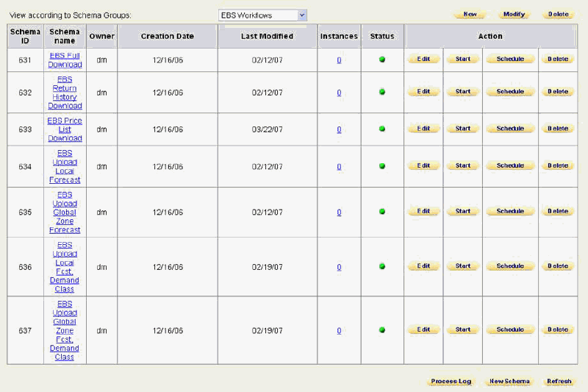This screenshot has width=588, height=392.
Task: Delete schema 633 Price List Download
Action: (x=558, y=129)
